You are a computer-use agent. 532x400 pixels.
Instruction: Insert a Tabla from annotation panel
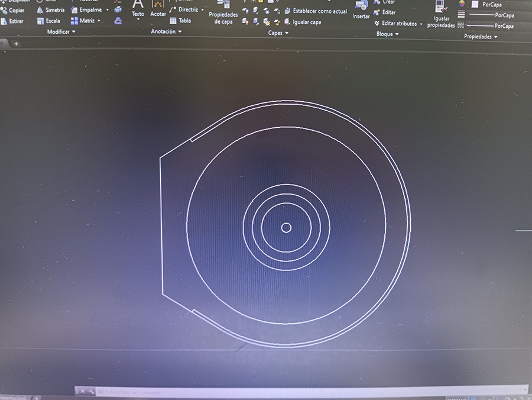(180, 21)
